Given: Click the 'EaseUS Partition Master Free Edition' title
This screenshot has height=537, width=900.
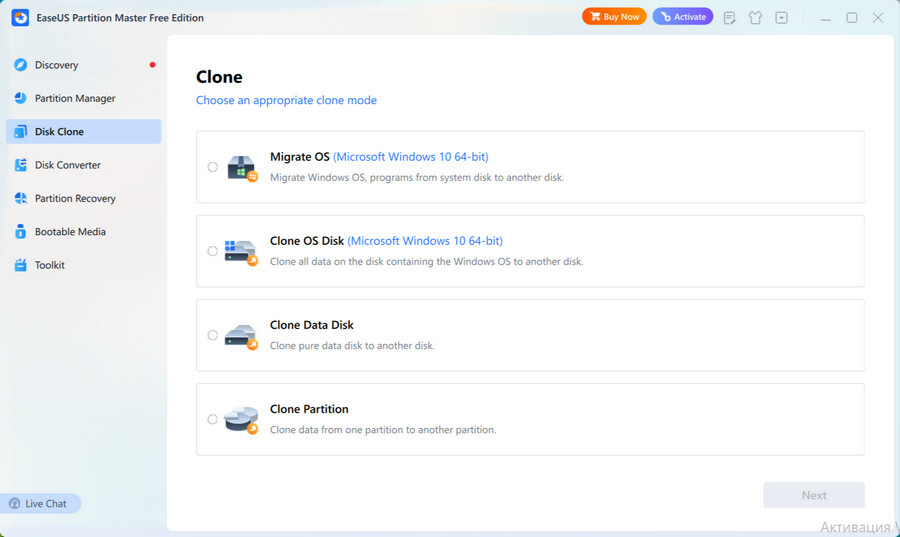Looking at the screenshot, I should tap(120, 18).
